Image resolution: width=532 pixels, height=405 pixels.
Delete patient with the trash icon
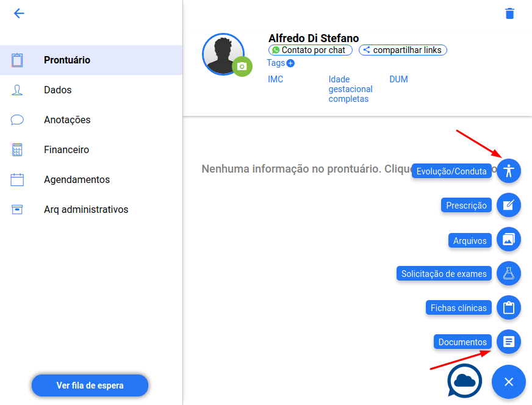509,13
